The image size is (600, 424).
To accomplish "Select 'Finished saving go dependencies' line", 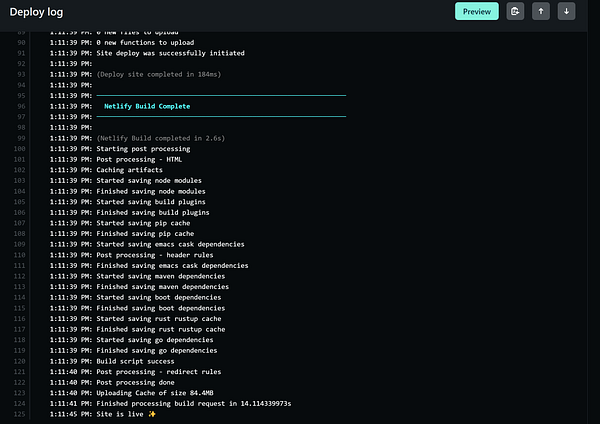I will pos(157,351).
